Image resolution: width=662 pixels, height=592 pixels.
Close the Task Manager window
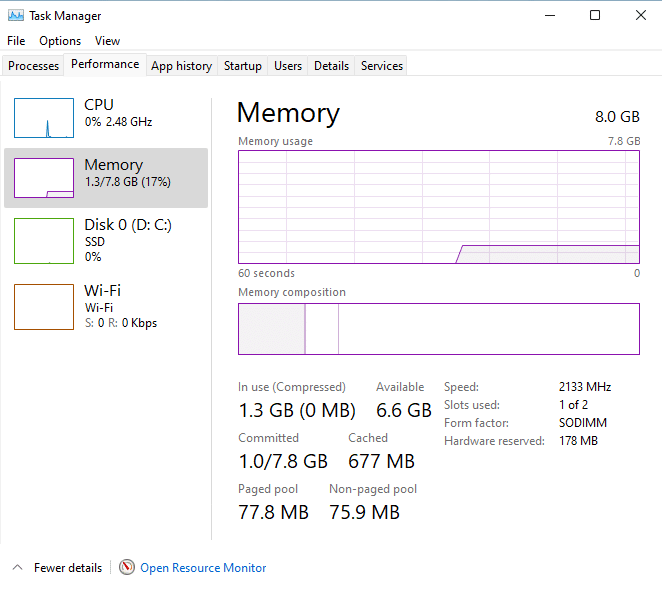640,16
